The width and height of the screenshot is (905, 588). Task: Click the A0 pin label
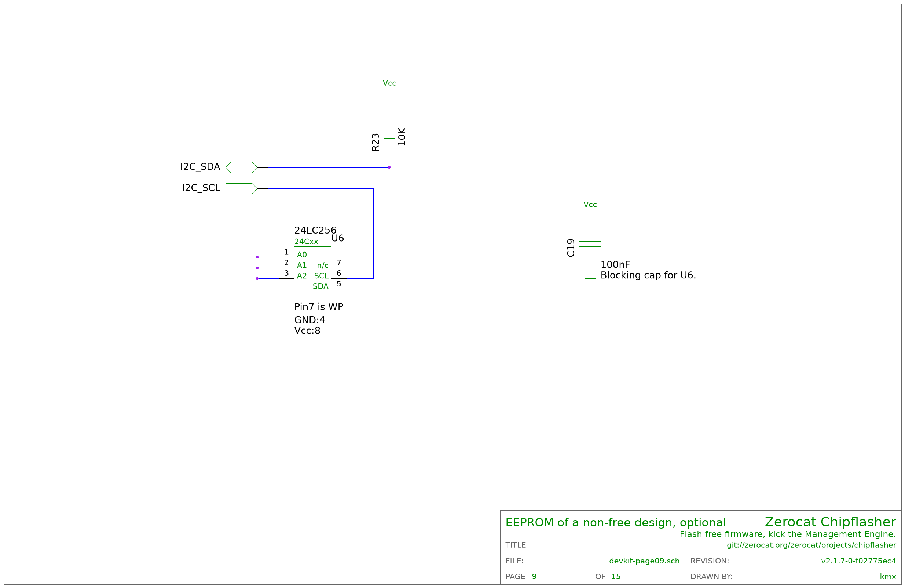tap(302, 255)
